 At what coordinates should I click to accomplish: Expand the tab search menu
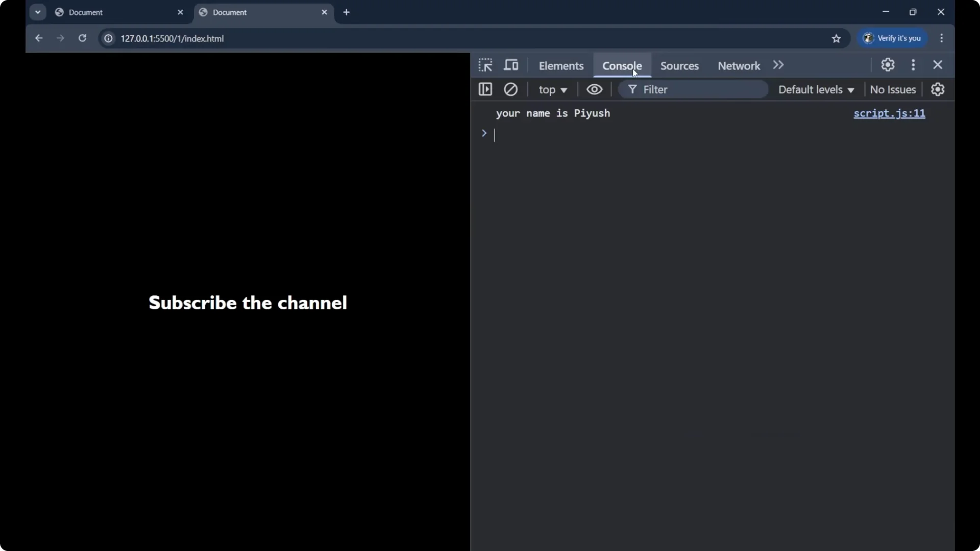pyautogui.click(x=38, y=12)
